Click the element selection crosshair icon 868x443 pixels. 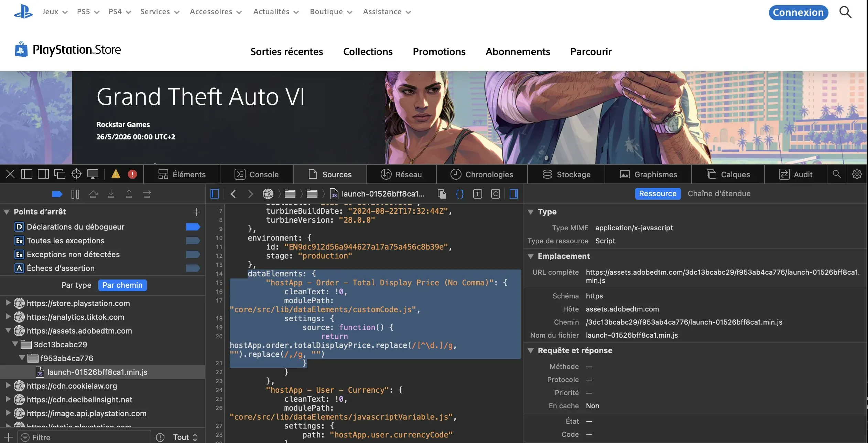(x=76, y=174)
